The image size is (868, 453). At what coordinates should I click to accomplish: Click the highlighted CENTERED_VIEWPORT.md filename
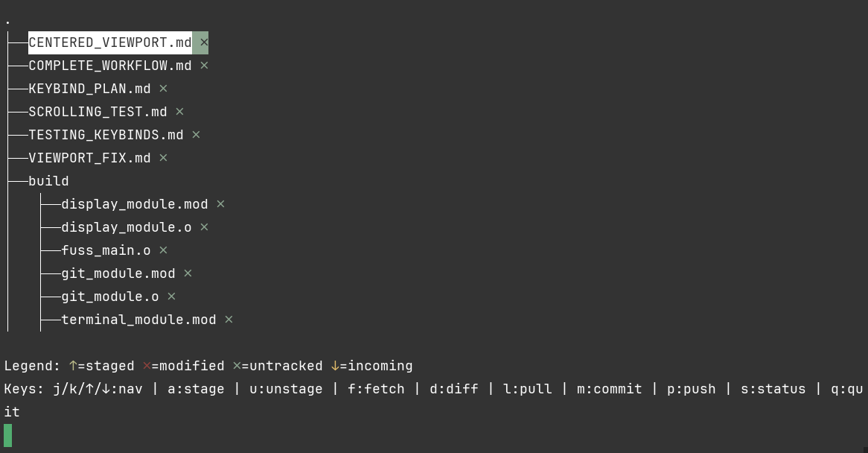(x=110, y=42)
